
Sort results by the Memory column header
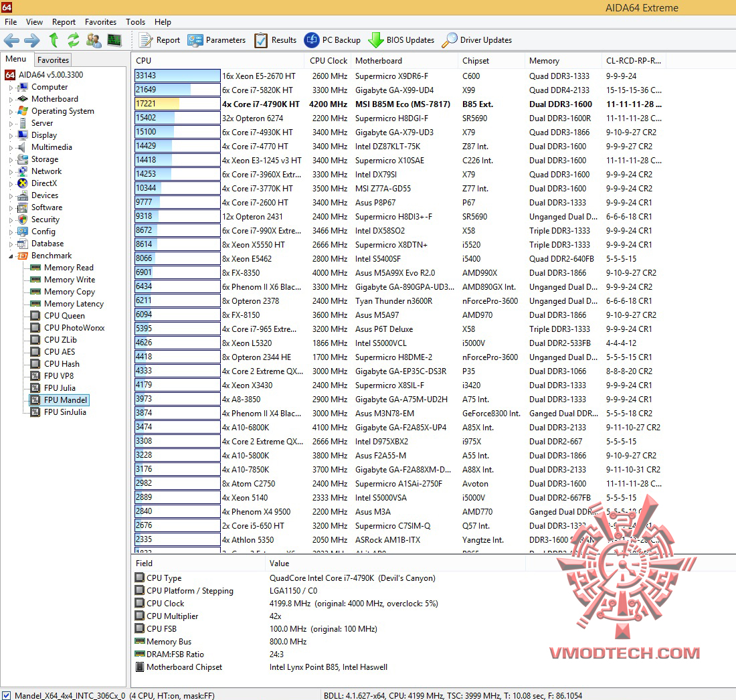(x=563, y=60)
